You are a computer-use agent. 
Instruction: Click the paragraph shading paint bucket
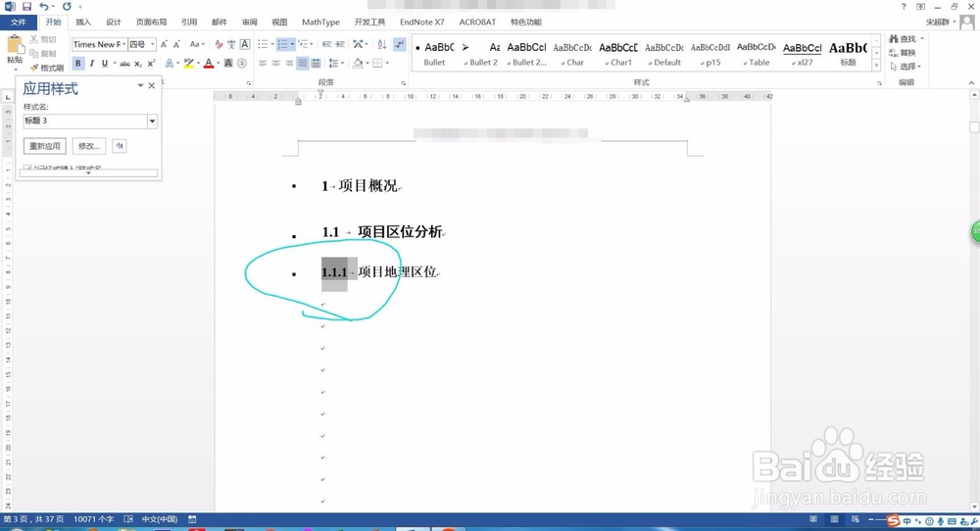pos(358,63)
